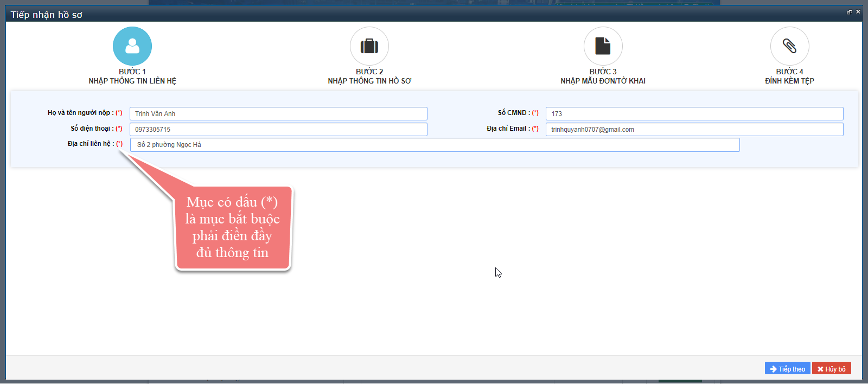
Task: Click into the Số điện thoại field
Action: pyautogui.click(x=278, y=130)
